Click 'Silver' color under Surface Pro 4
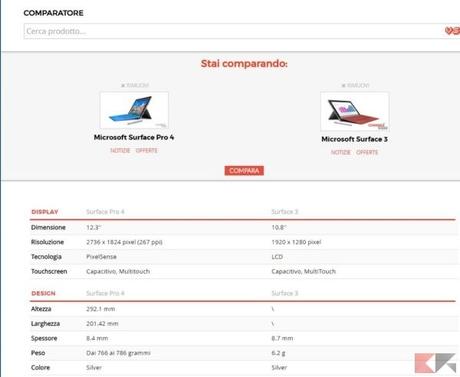 94,368
